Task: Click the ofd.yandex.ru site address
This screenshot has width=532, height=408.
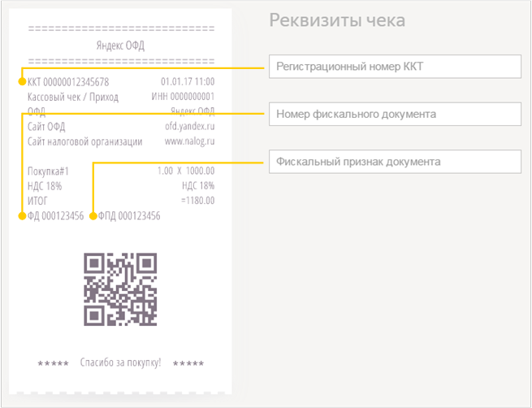Action: 189,127
